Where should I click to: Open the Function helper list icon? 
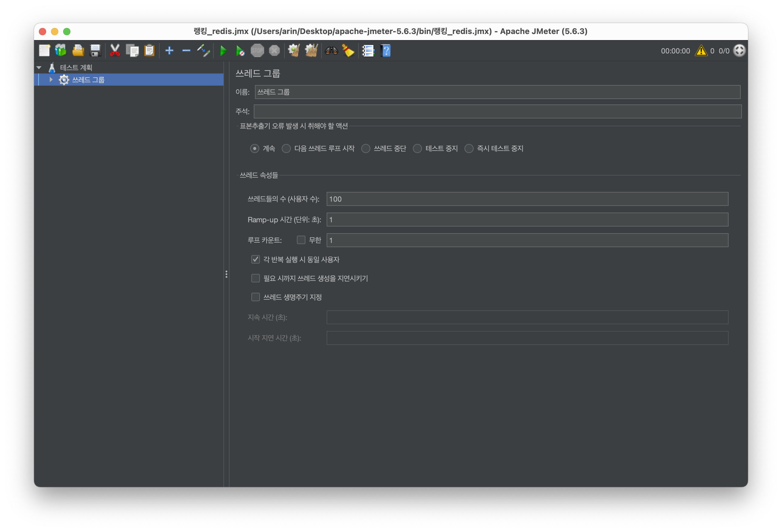tap(368, 51)
